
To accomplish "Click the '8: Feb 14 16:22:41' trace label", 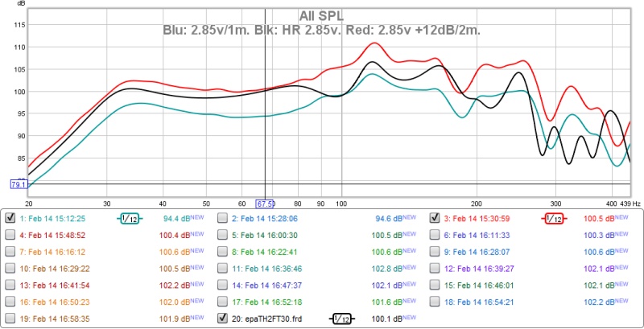I will point(265,252).
